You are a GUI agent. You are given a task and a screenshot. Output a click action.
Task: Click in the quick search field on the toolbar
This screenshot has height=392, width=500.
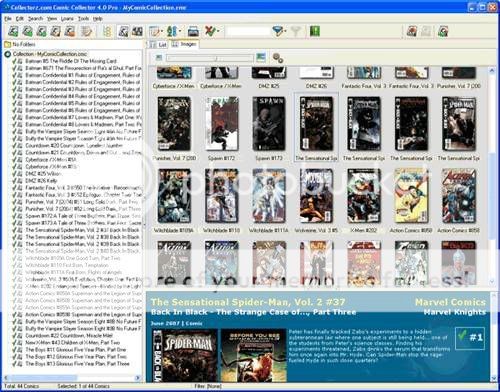248,32
